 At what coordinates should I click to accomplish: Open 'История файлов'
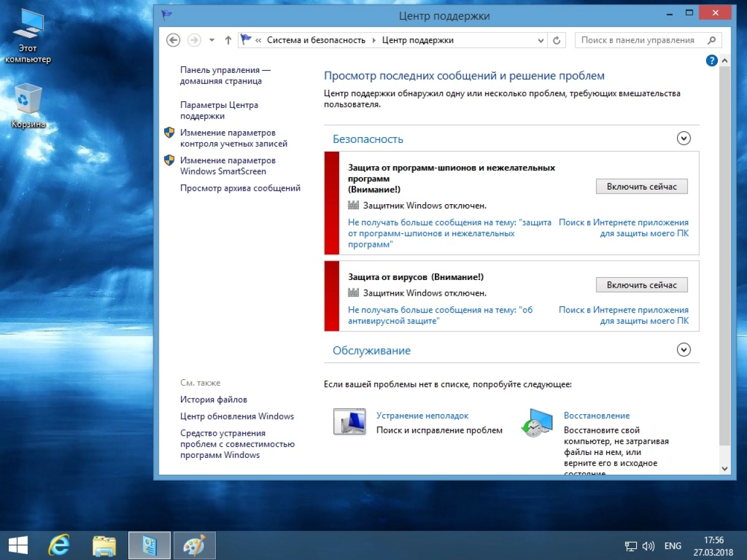[x=214, y=400]
